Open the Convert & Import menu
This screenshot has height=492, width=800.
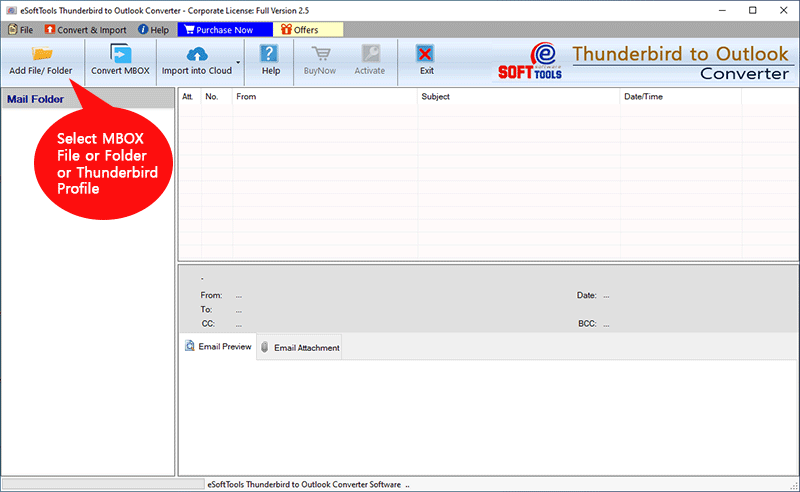click(x=85, y=30)
